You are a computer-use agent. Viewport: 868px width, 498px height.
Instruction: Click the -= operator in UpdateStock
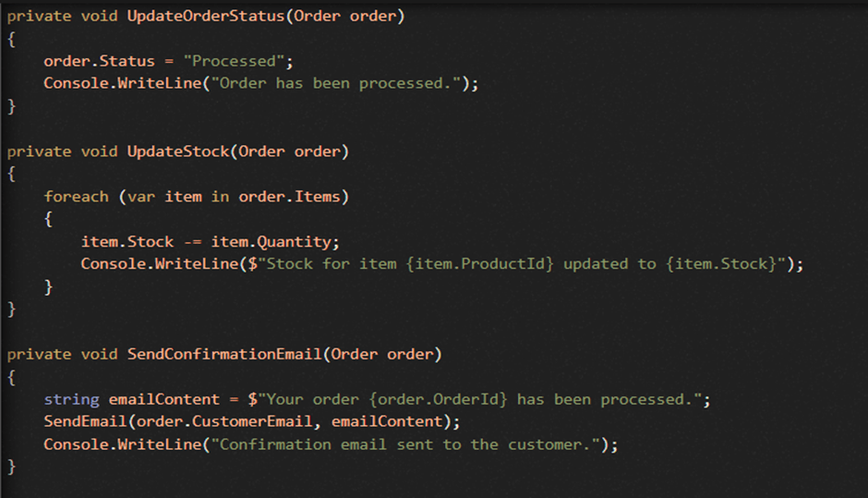[x=193, y=242]
